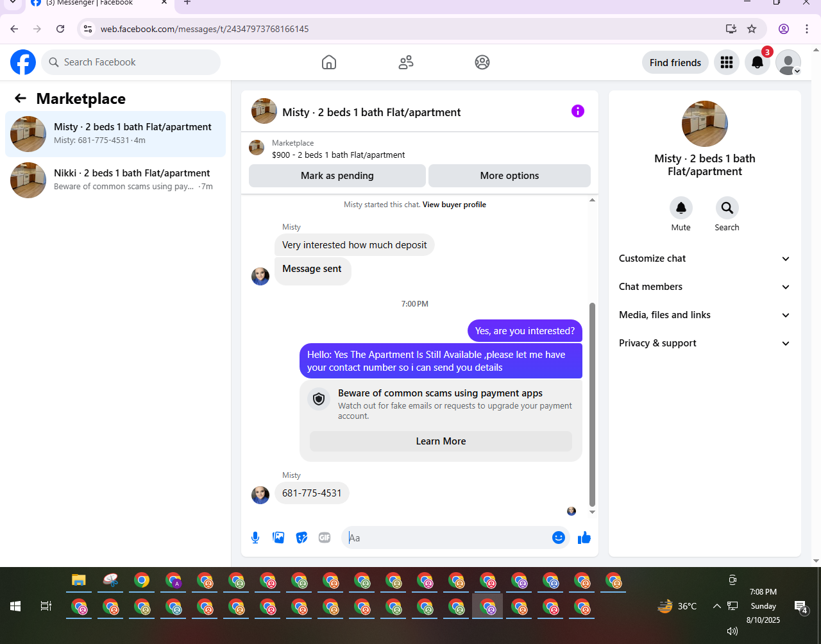
Task: Click the message text field Aa
Action: point(448,538)
